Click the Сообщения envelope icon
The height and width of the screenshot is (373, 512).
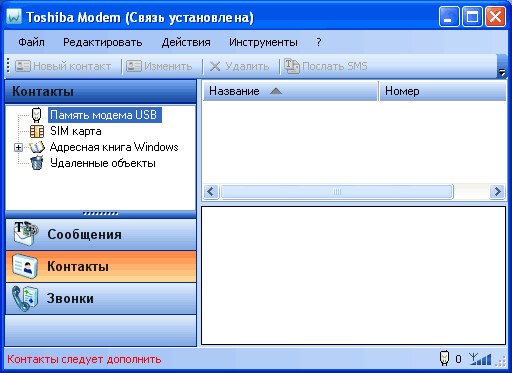point(26,234)
